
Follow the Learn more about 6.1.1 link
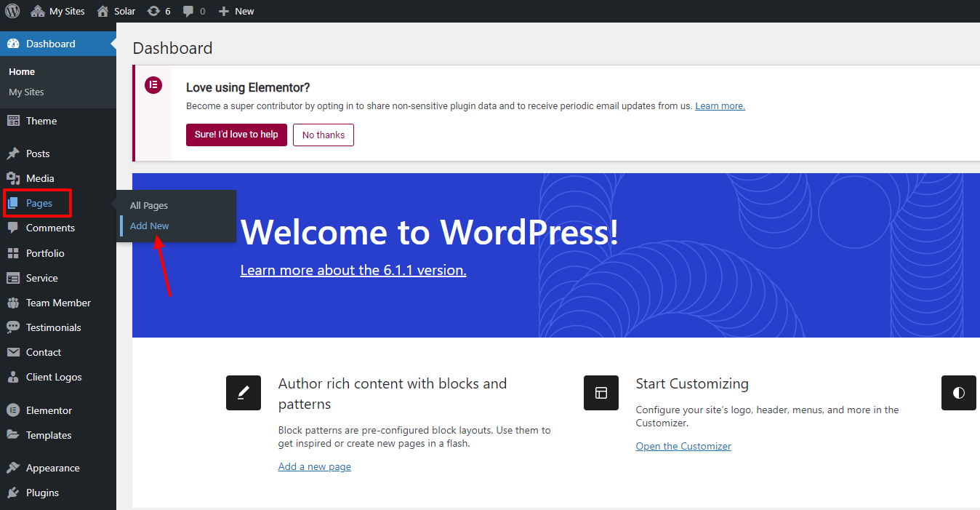point(353,270)
